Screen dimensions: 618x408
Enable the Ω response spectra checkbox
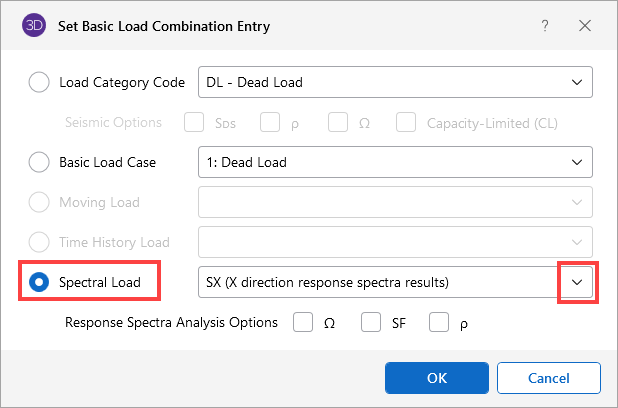(x=303, y=323)
